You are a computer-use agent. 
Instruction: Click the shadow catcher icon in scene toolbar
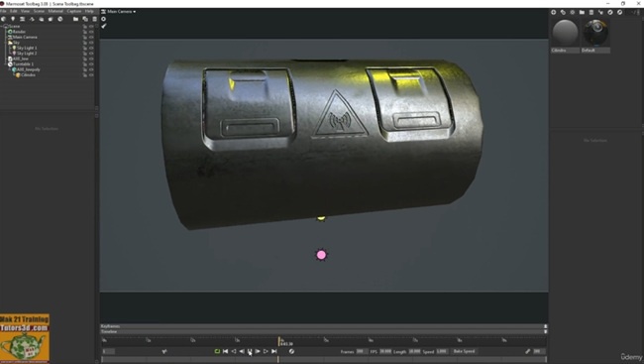(51, 19)
